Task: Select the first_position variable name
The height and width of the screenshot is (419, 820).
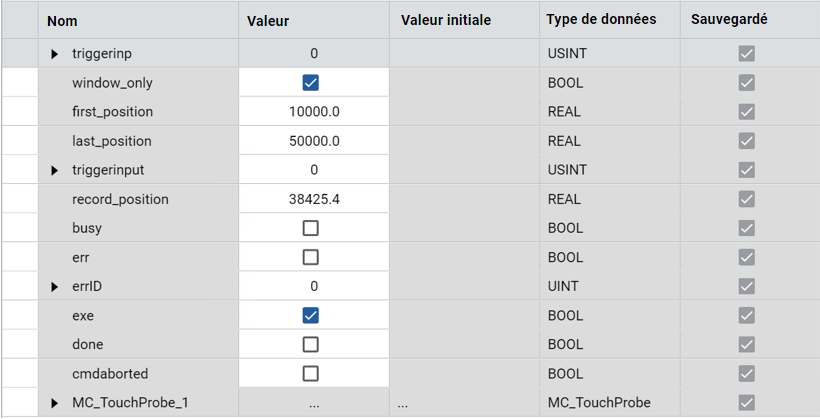Action: 112,112
